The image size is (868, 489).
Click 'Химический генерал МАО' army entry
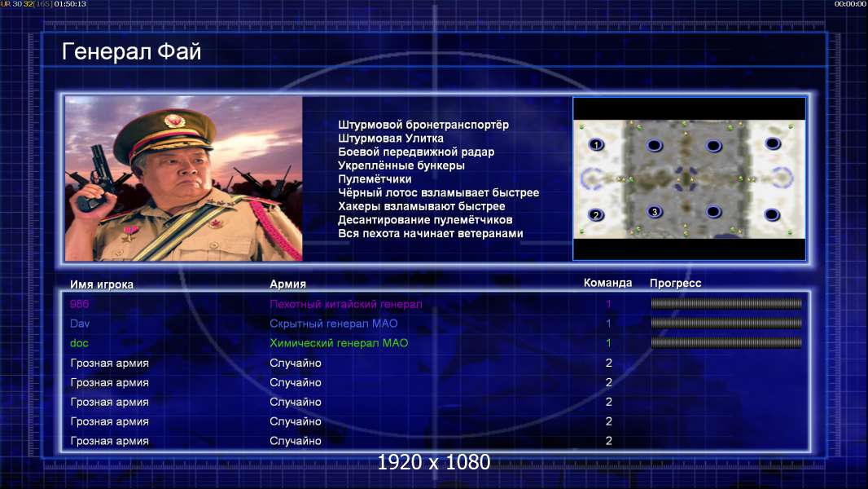click(339, 343)
